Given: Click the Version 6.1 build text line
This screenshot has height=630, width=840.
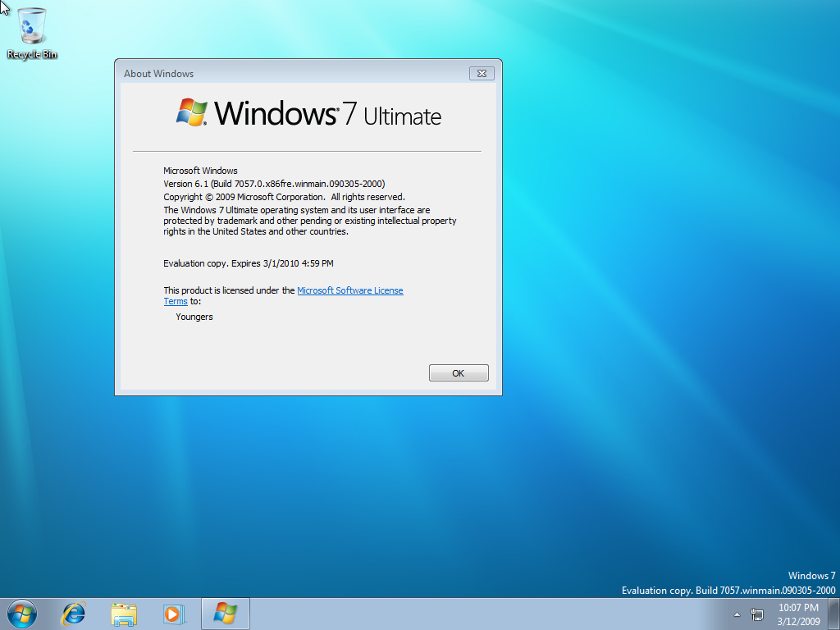Looking at the screenshot, I should [x=274, y=184].
